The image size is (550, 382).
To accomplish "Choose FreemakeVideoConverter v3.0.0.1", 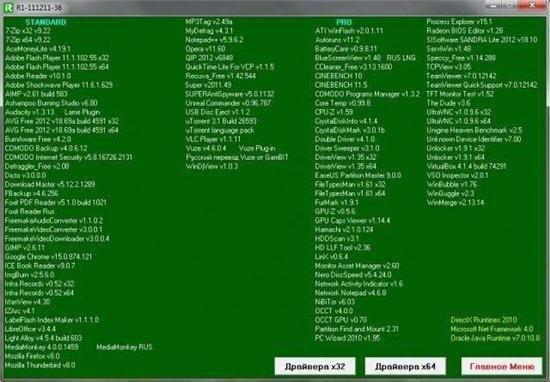I will click(x=54, y=230).
